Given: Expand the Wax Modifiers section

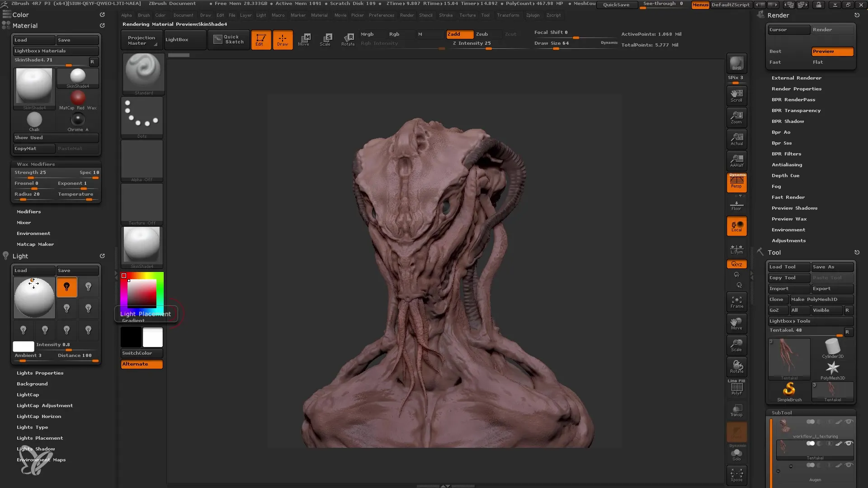Looking at the screenshot, I should (x=36, y=164).
